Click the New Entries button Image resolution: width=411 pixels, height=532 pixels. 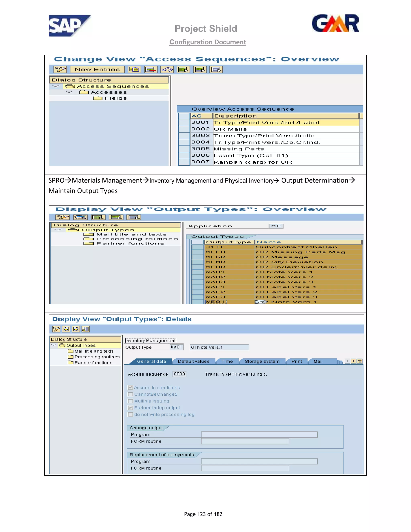pos(97,69)
